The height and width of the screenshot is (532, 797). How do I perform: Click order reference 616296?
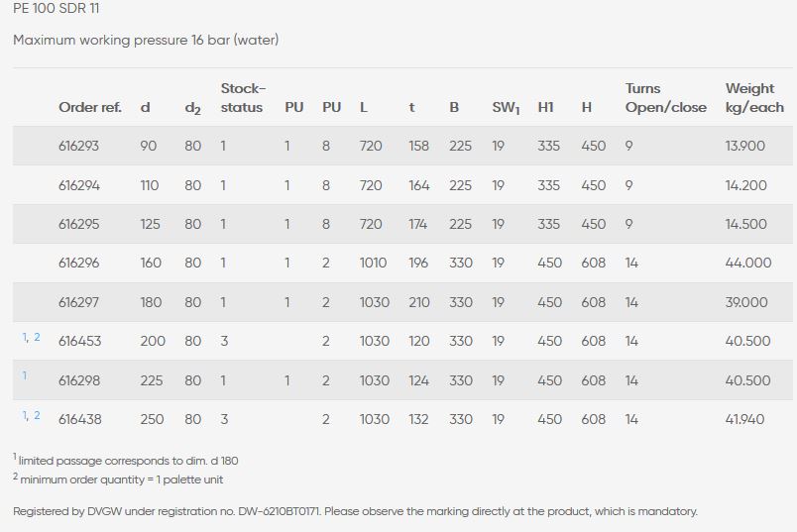coord(79,263)
